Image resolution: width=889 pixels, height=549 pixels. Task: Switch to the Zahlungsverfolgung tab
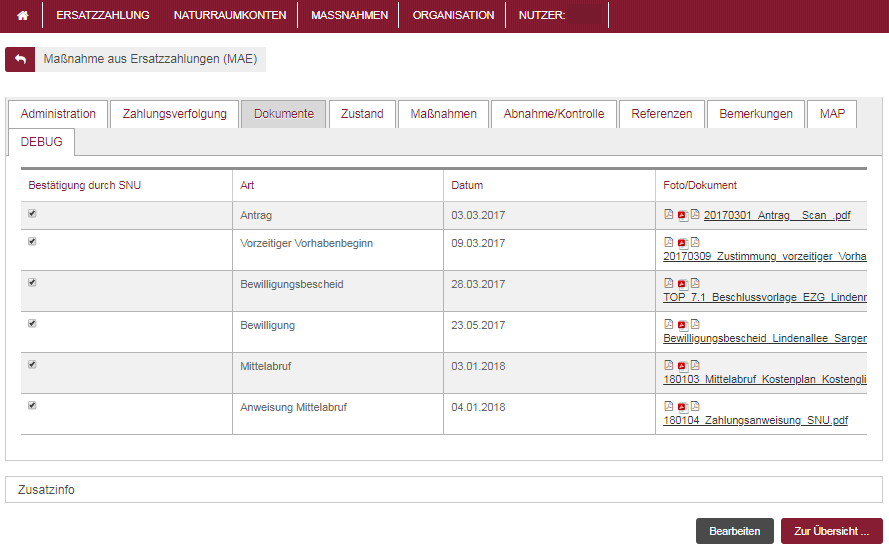(174, 114)
